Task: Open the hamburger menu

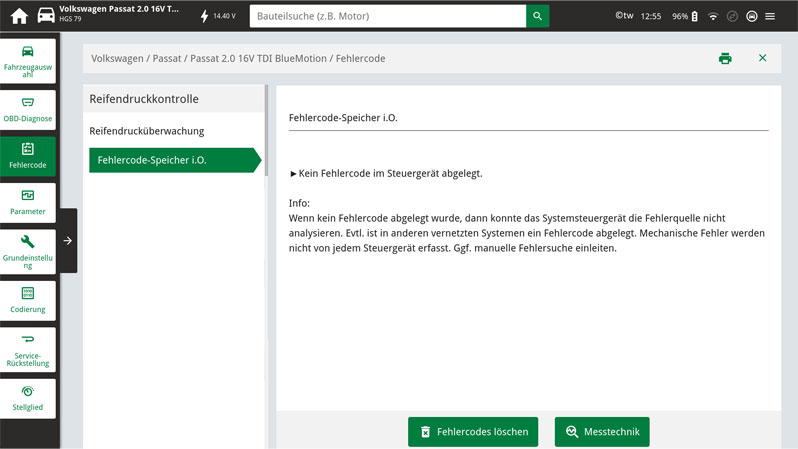Action: [x=770, y=16]
